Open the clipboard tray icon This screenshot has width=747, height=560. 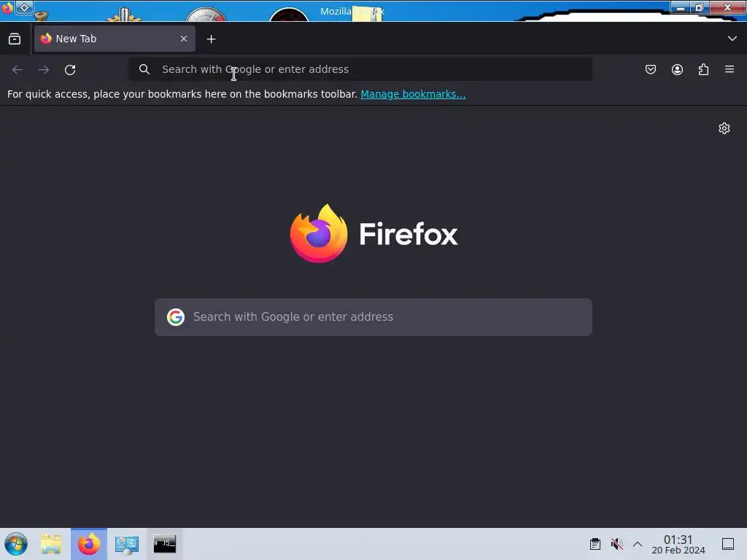point(595,544)
